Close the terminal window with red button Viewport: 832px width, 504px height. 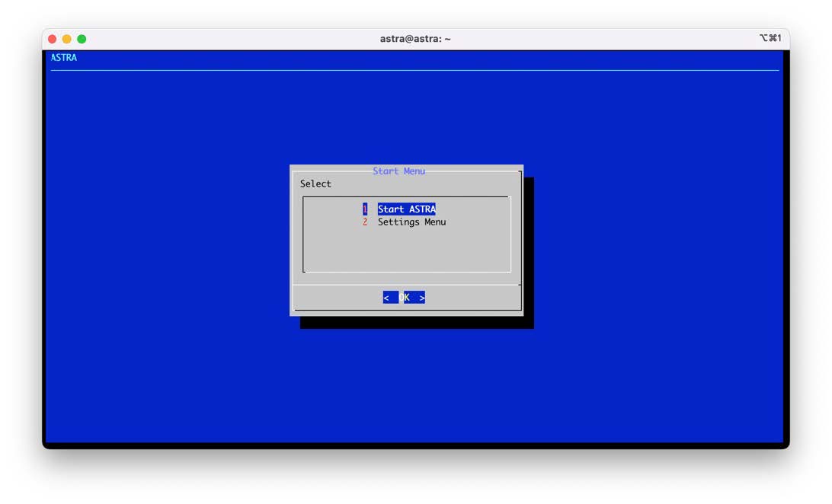click(52, 39)
